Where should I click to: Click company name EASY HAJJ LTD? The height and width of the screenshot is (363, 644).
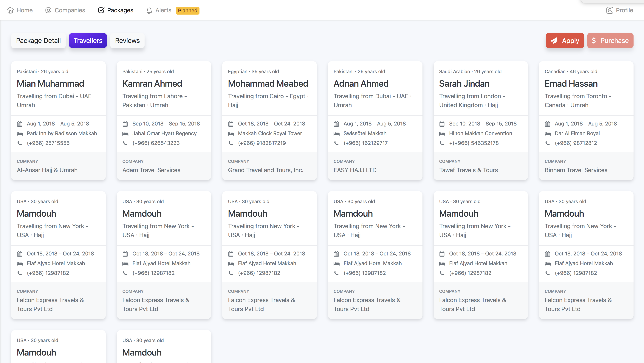[355, 170]
